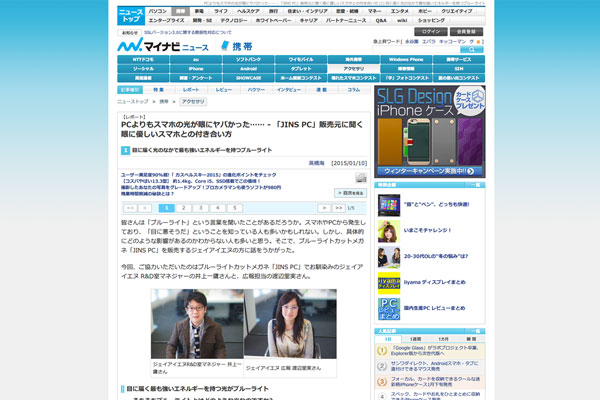Open the マネー menu item
This screenshot has height=400, width=600.
click(375, 11)
